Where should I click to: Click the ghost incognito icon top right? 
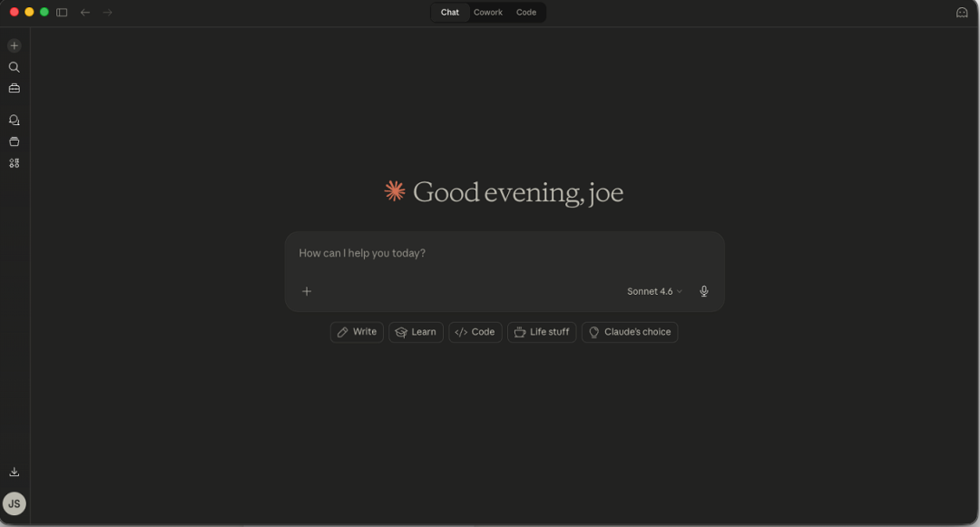click(x=962, y=13)
